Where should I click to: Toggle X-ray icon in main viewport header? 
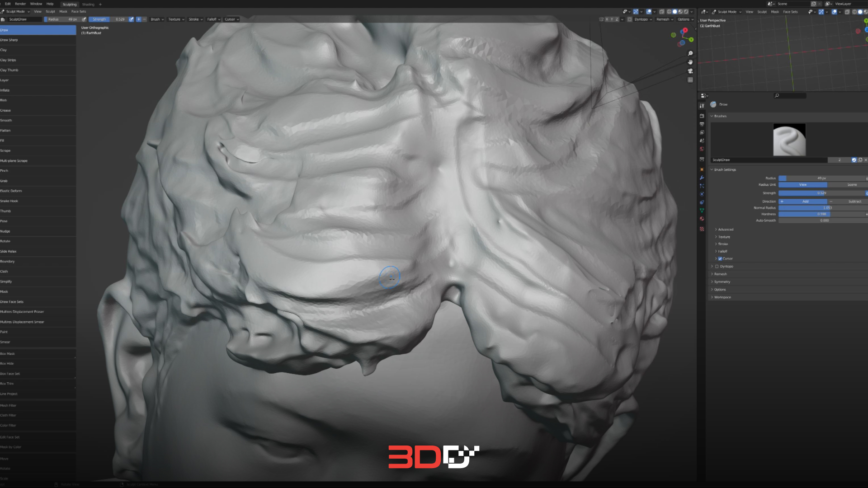(661, 12)
